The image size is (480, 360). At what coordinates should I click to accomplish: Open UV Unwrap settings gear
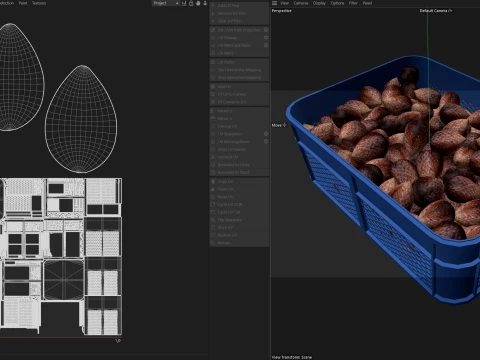click(x=266, y=38)
